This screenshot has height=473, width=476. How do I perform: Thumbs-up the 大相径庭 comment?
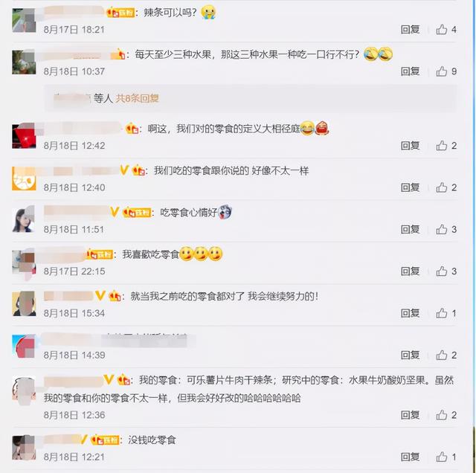click(x=446, y=146)
